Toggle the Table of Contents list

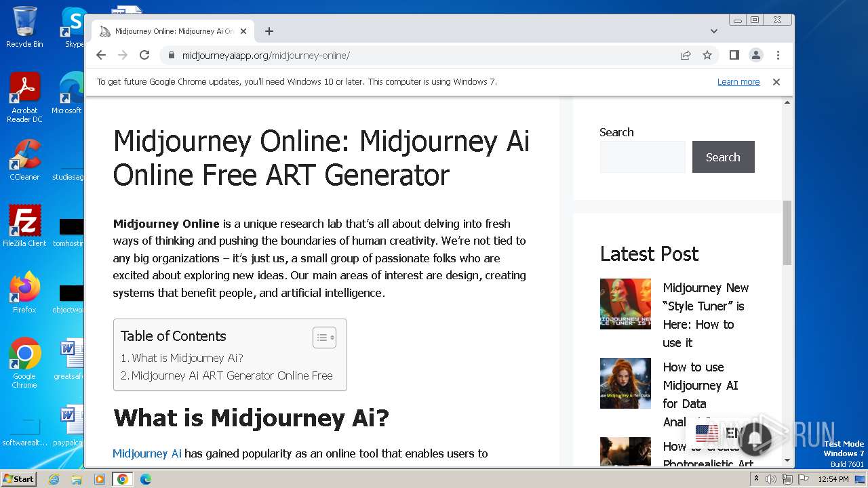pos(324,338)
